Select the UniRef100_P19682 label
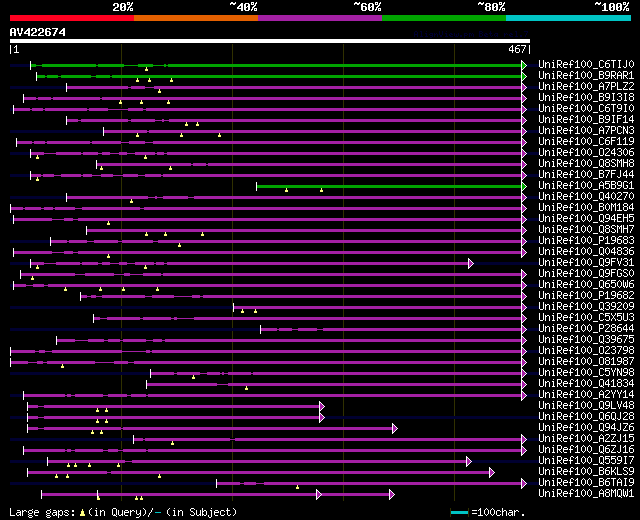640x520 pixels. click(x=586, y=296)
